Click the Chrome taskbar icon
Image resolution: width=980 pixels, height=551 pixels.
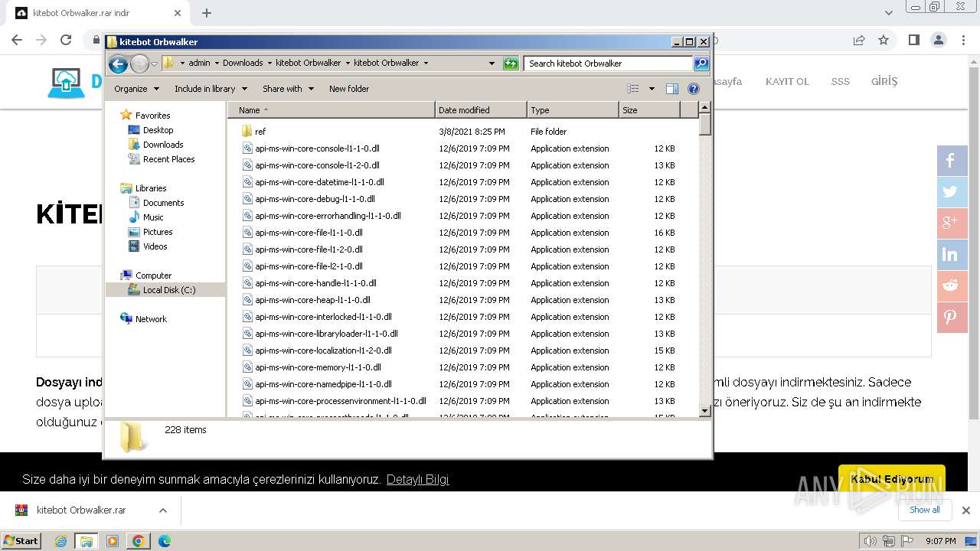coord(138,541)
